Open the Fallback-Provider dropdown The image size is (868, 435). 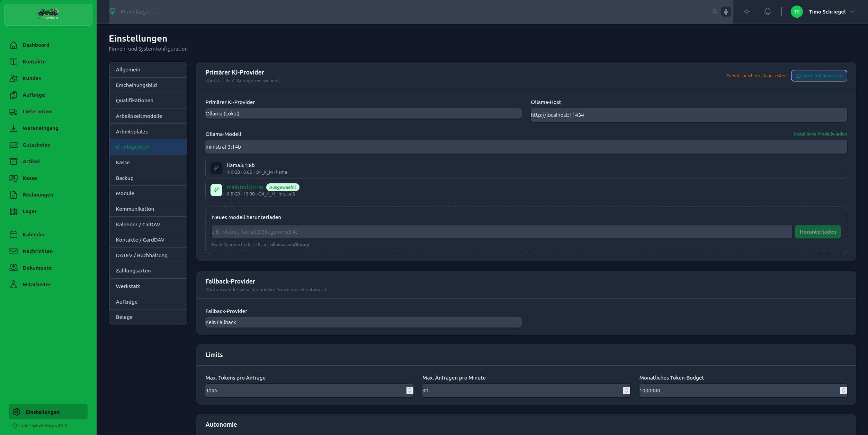(363, 322)
